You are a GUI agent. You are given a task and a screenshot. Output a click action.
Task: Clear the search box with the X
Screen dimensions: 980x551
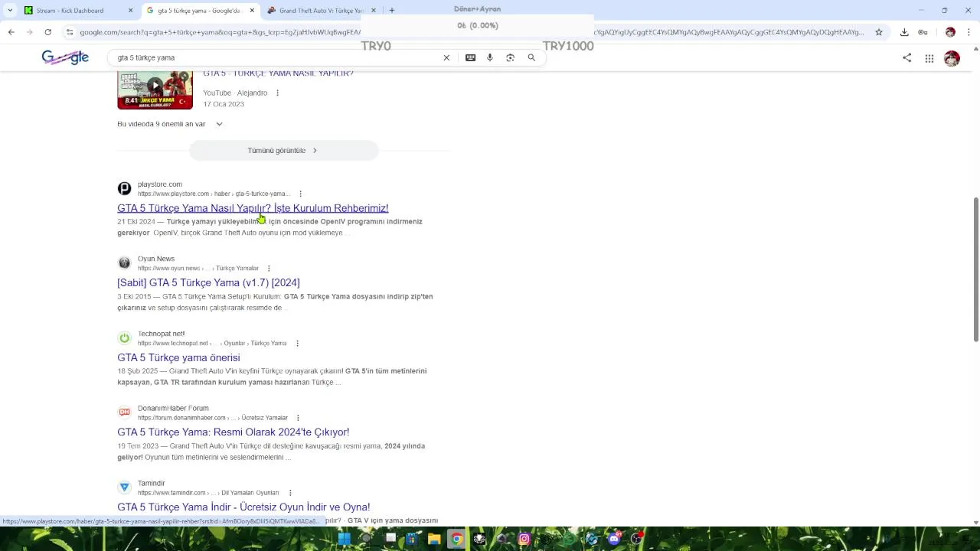[446, 57]
